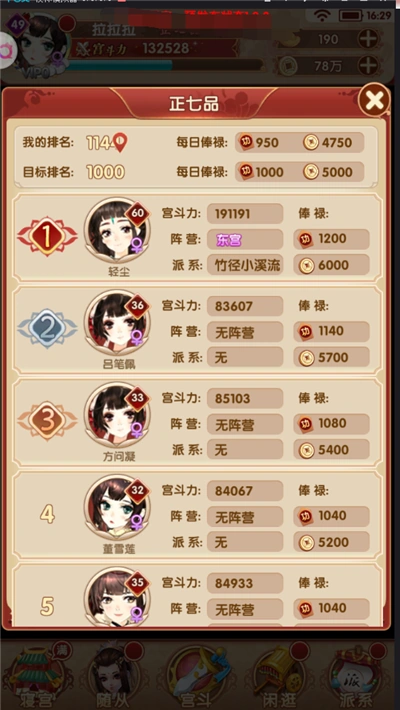Open the player avatar at top left
The width and height of the screenshot is (400, 710).
43,45
